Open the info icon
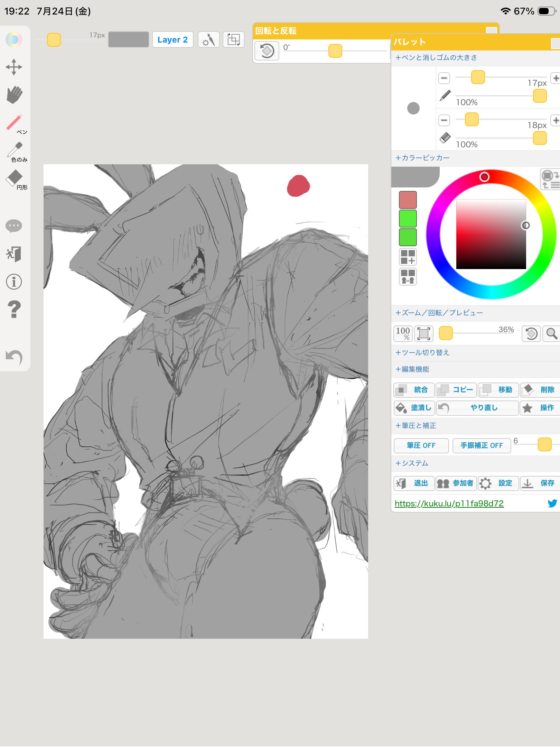 pos(14,282)
